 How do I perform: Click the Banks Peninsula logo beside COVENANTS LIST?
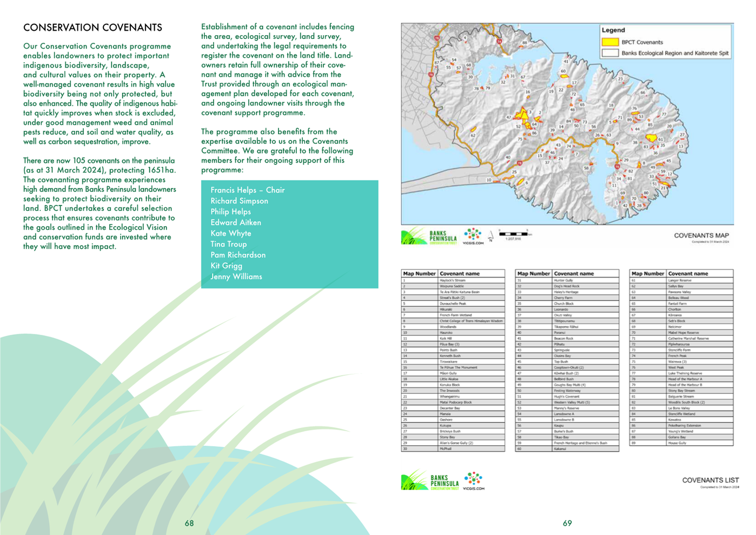[430, 481]
